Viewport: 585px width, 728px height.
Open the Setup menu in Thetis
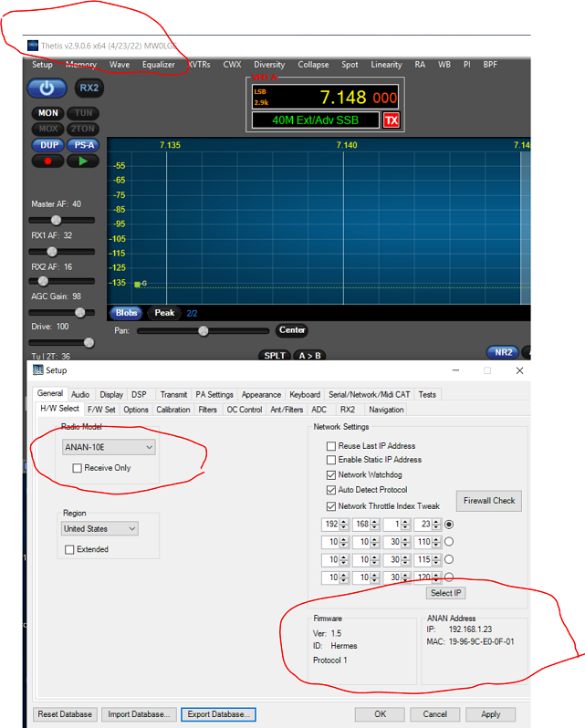click(42, 65)
